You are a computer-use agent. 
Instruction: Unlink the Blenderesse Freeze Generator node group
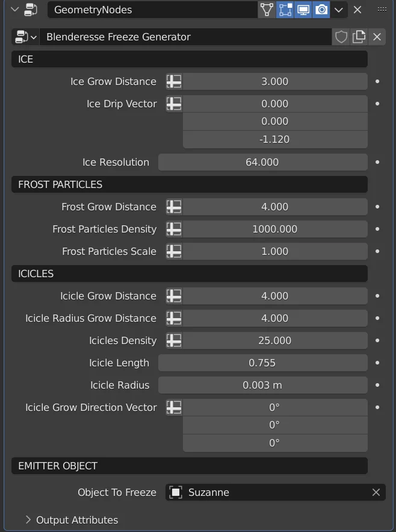click(x=377, y=37)
